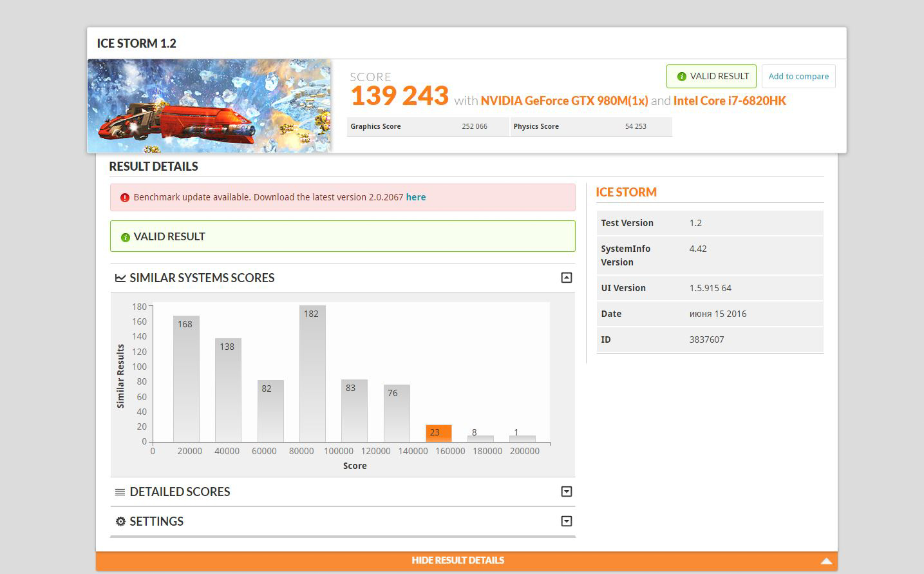
Task: Select the tallest chart bar labeled 182
Action: (312, 374)
